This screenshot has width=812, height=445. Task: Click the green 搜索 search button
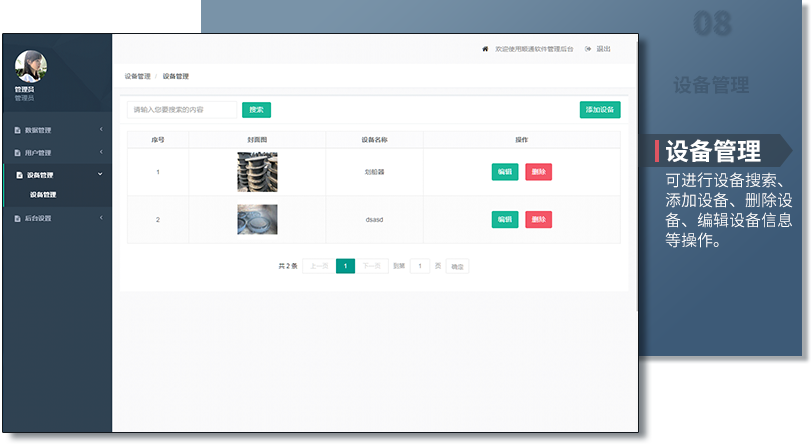tap(256, 110)
